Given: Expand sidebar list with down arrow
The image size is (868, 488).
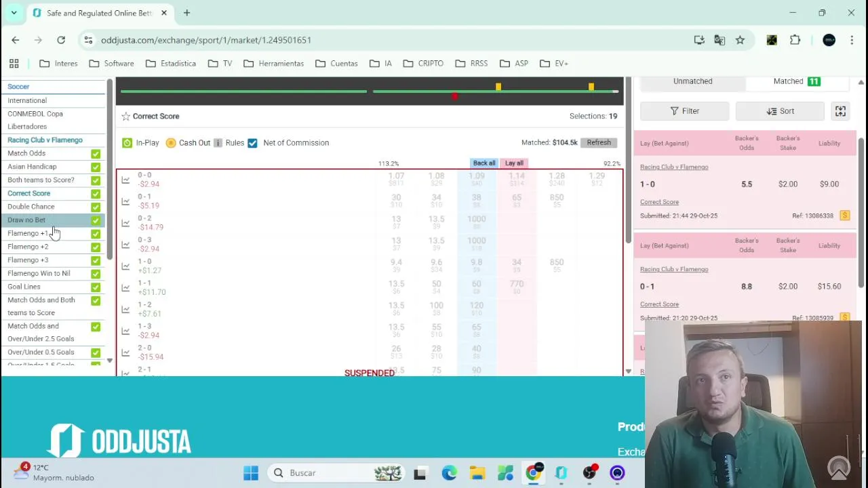Looking at the screenshot, I should coord(109,361).
